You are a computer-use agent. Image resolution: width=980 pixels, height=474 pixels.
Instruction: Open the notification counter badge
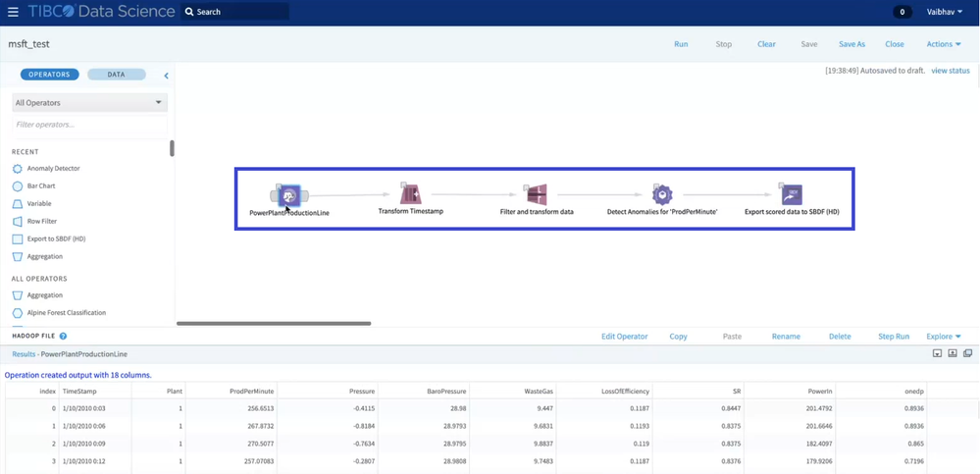click(x=902, y=12)
